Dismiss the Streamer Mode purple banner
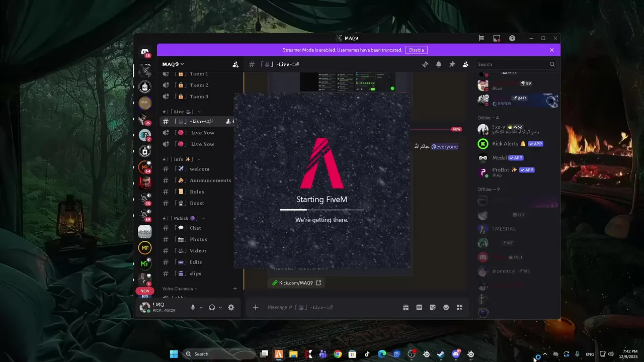The width and height of the screenshot is (644, 362). (x=551, y=50)
